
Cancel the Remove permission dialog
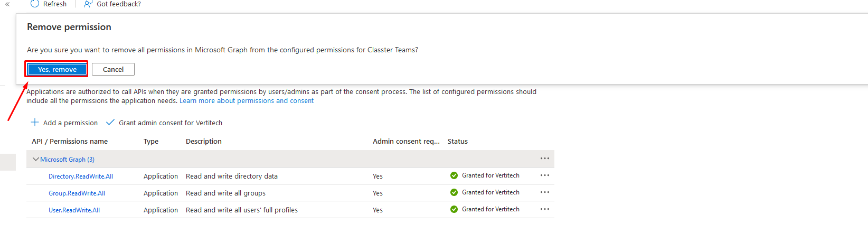113,69
